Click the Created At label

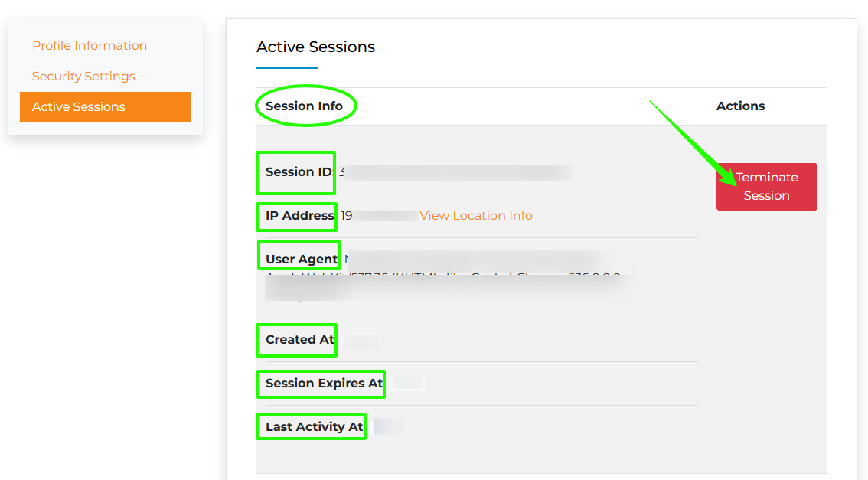[x=299, y=340]
